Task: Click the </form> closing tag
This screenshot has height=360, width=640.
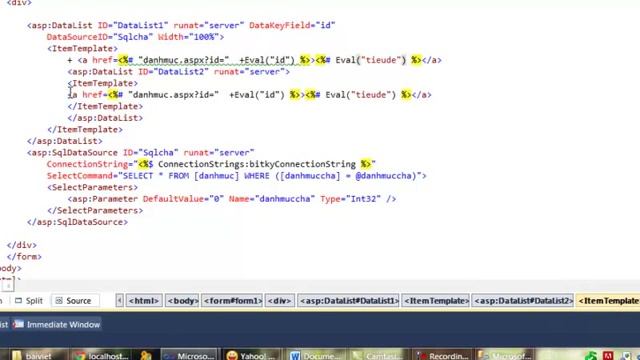Action: [x=24, y=257]
